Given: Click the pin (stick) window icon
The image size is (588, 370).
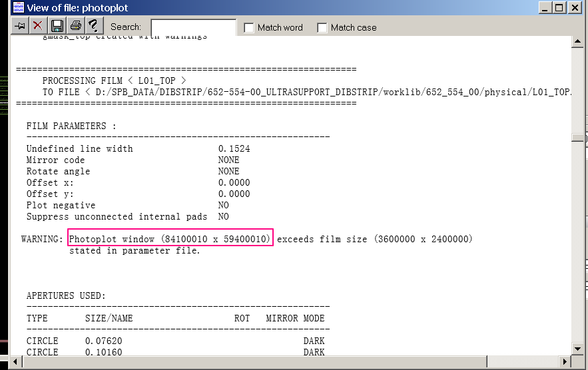Looking at the screenshot, I should click(20, 26).
